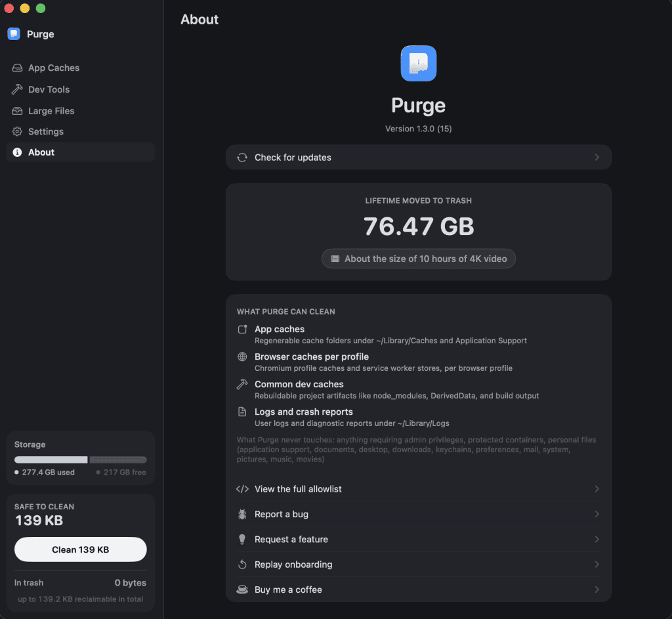Click the coffee cup icon
Viewport: 672px width, 619px height.
[x=242, y=589]
